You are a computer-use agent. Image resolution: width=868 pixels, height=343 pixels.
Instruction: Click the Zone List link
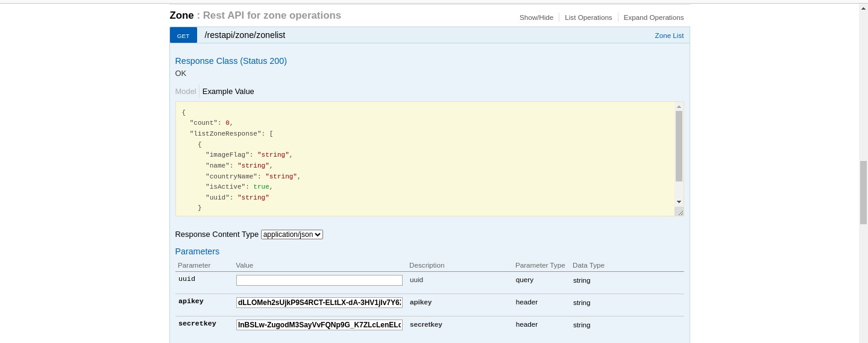click(x=669, y=36)
